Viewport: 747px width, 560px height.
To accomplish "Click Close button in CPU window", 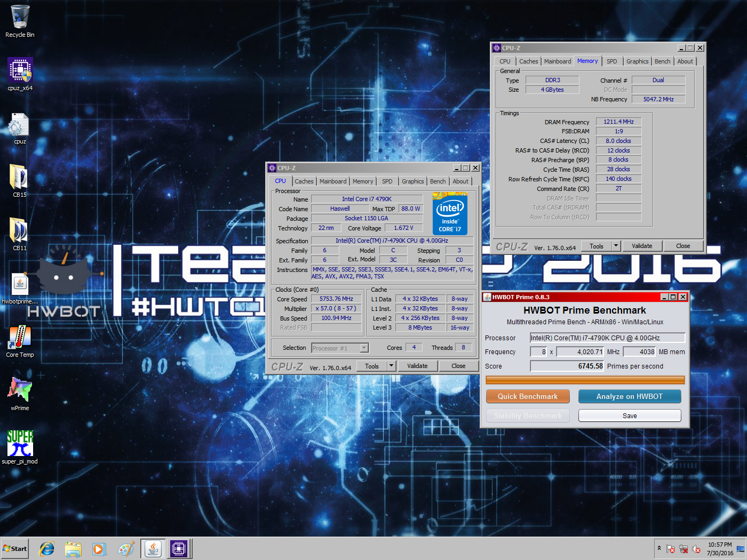I will coord(458,366).
